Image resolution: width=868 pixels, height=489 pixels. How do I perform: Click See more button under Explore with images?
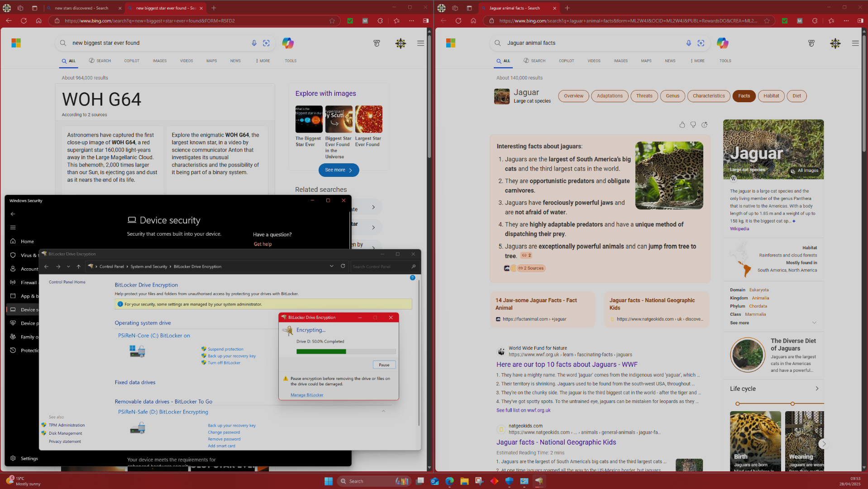coord(339,170)
